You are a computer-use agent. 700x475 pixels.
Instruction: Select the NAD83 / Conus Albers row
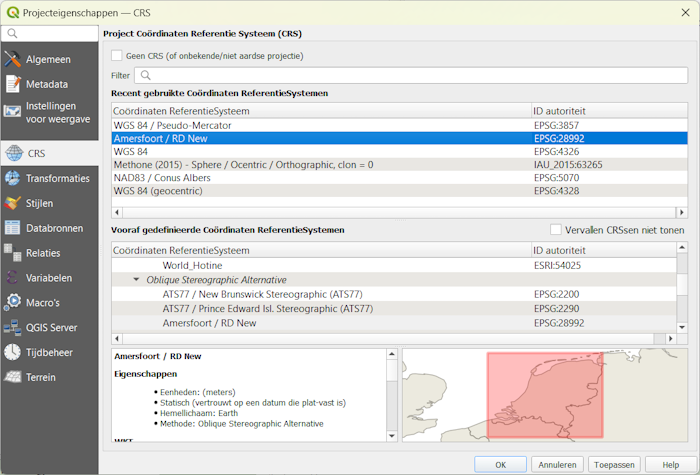(x=400, y=178)
